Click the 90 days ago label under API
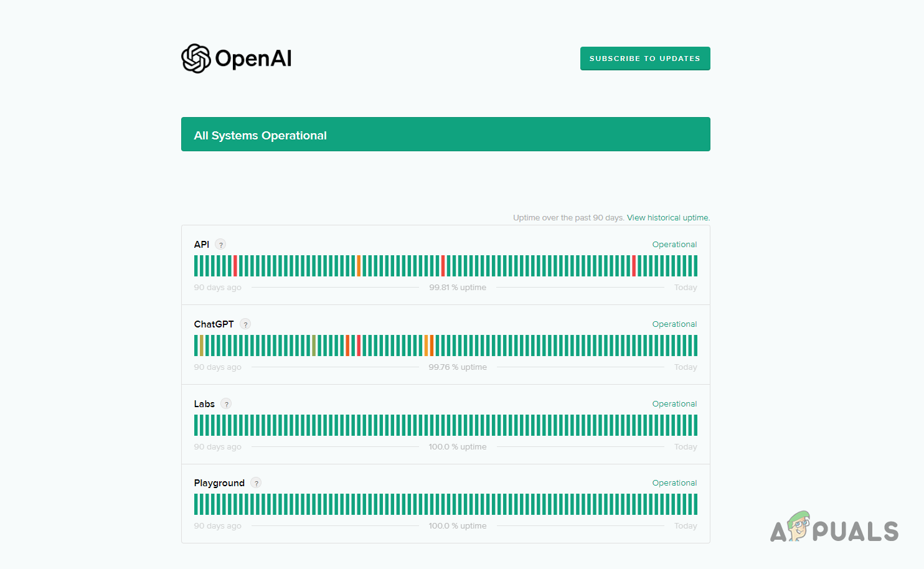Screen dimensions: 924x569 [x=217, y=287]
